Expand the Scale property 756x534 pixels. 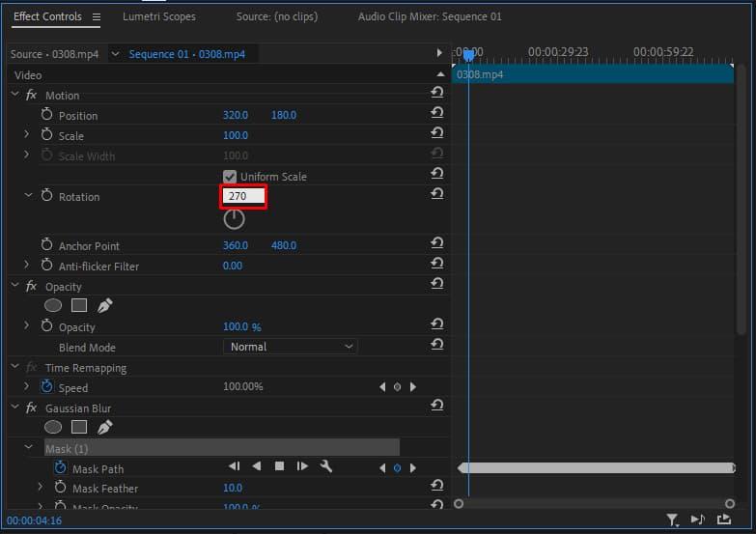tap(27, 135)
